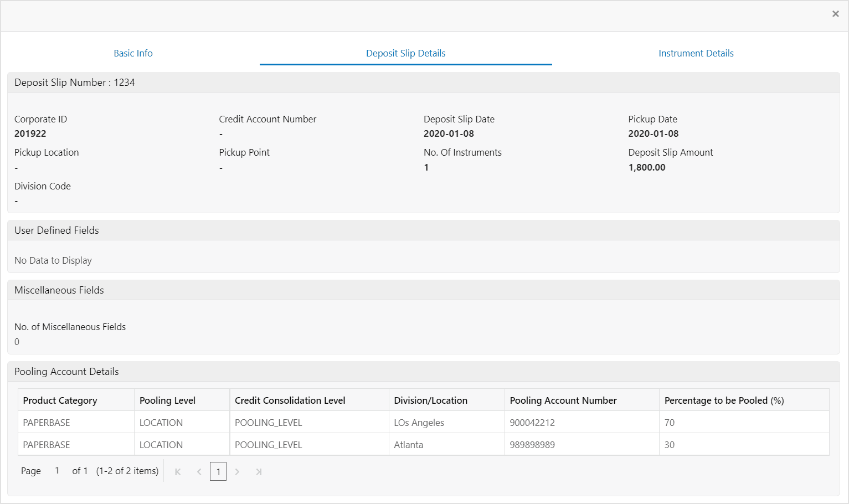This screenshot has height=504, width=849.
Task: Go to first page of pooling table
Action: [x=178, y=472]
